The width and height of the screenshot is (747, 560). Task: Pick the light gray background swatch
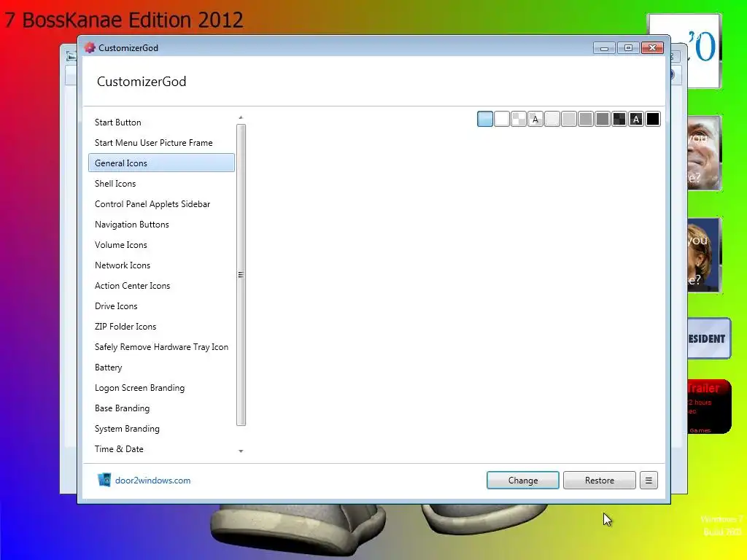(569, 119)
